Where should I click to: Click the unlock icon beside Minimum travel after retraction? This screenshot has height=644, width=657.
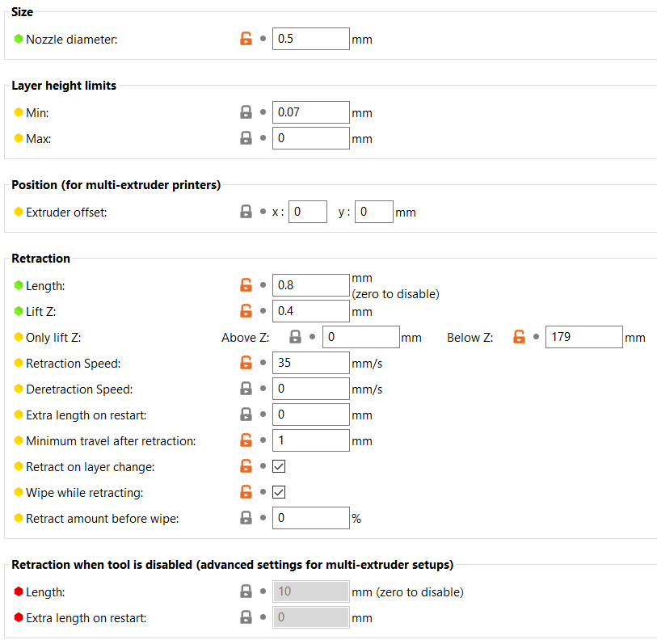pos(246,440)
